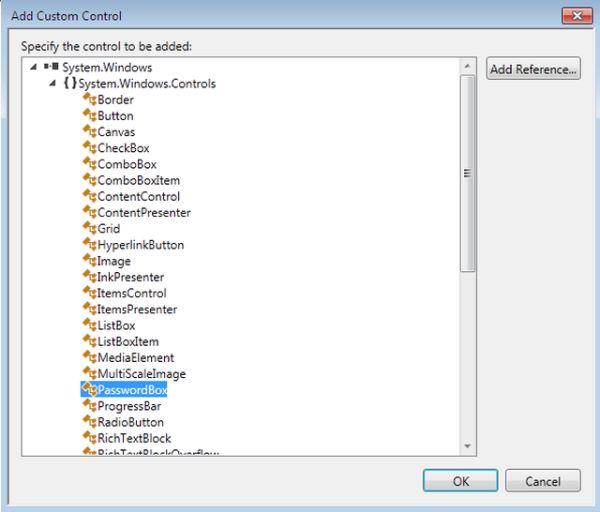Collapse the System.Windows assembly node
The height and width of the screenshot is (512, 600).
pos(34,67)
